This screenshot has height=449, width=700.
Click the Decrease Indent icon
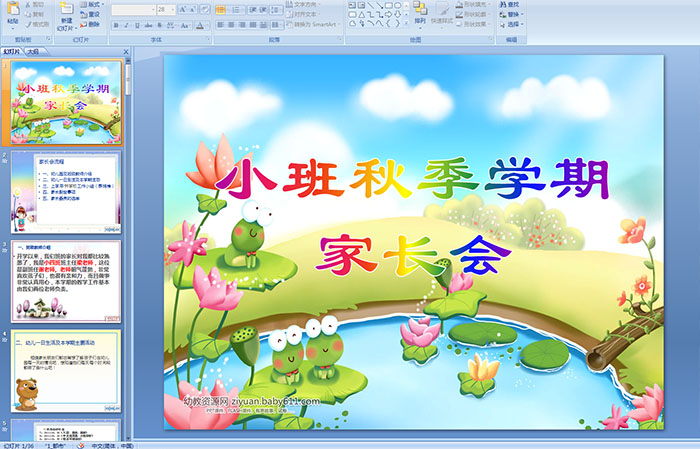[x=253, y=10]
